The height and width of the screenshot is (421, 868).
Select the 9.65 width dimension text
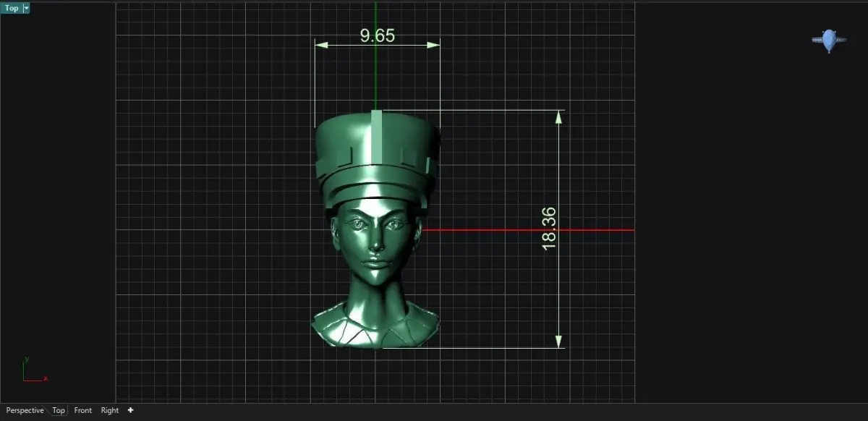(x=378, y=35)
